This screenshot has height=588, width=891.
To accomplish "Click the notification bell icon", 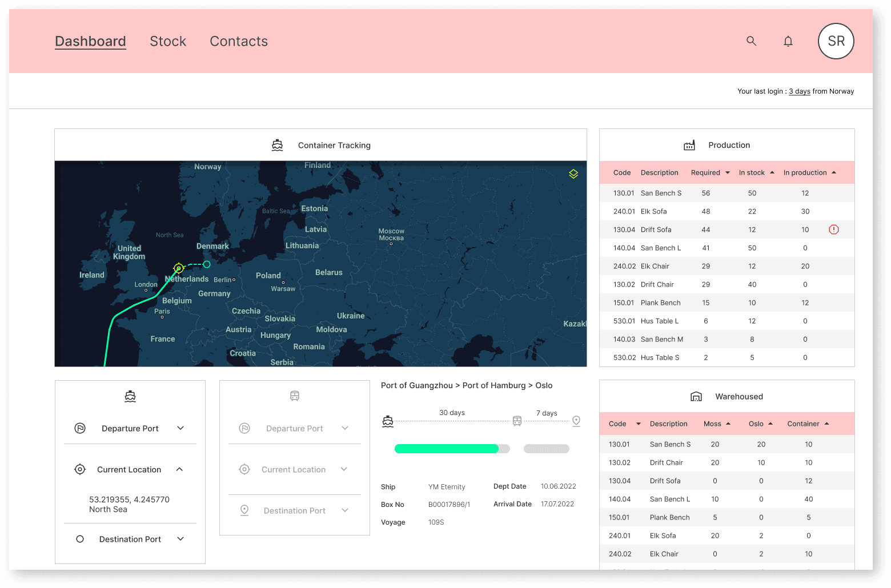I will [788, 41].
